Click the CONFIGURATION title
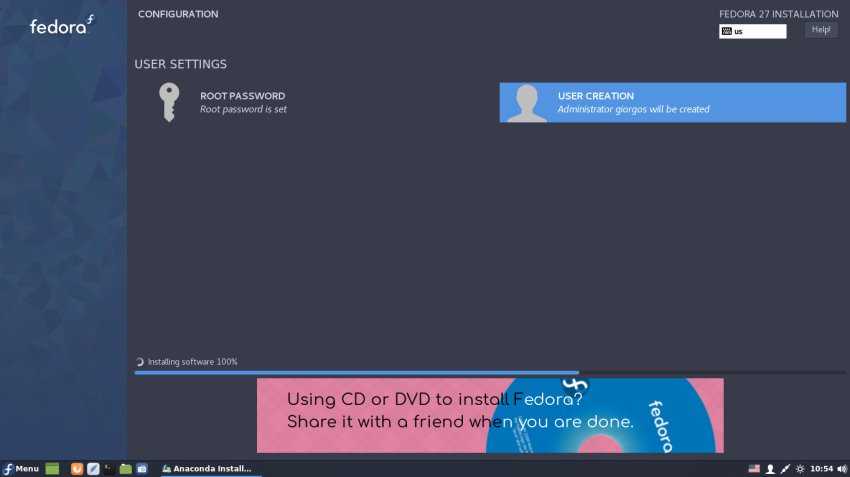The image size is (850, 477). [x=178, y=14]
